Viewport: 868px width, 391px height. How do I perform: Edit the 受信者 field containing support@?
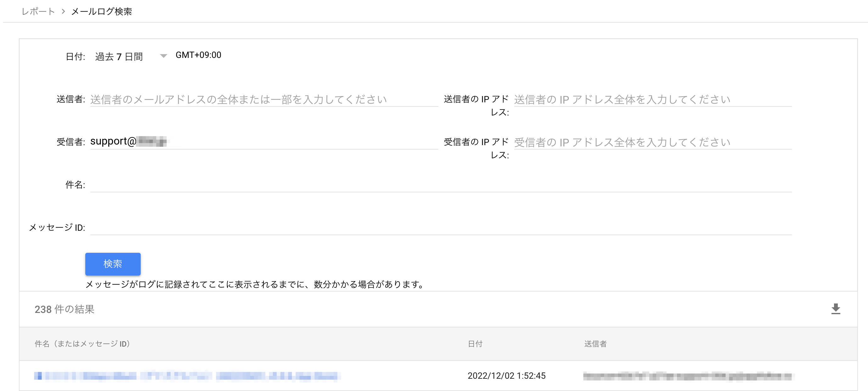[x=263, y=142]
